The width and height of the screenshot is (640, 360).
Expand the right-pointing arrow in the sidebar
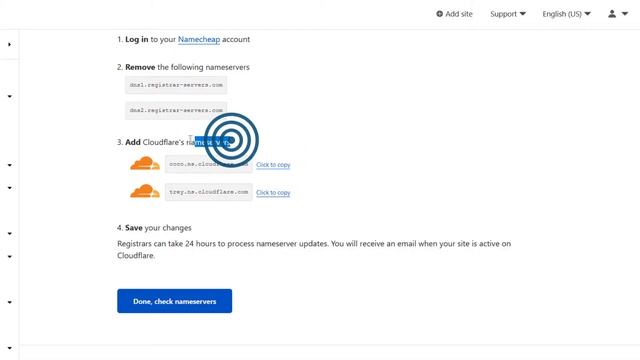pos(9,44)
